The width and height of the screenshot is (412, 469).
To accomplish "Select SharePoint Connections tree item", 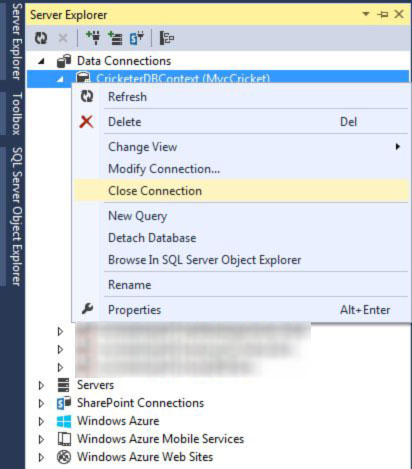I will [x=140, y=403].
